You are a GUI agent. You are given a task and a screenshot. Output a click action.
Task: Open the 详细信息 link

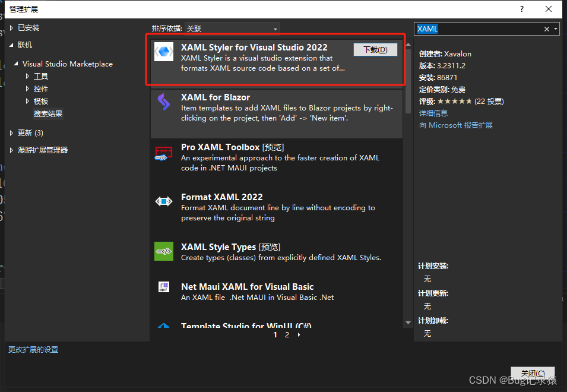point(433,113)
